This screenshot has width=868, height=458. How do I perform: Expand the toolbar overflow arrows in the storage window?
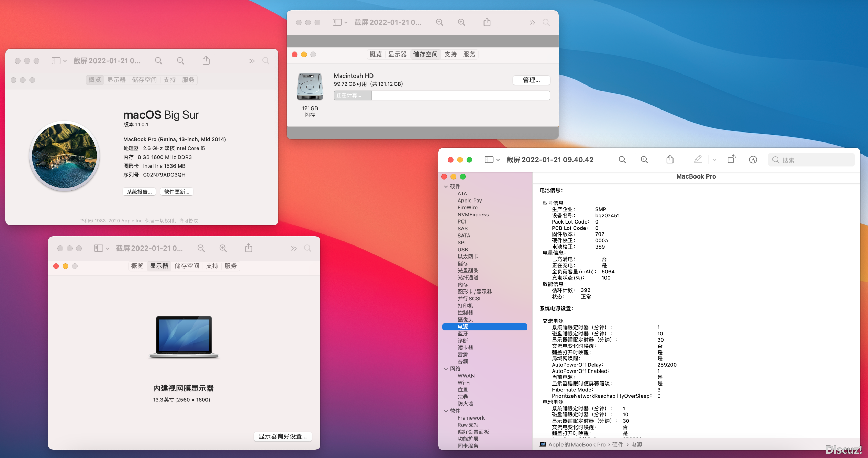[532, 22]
